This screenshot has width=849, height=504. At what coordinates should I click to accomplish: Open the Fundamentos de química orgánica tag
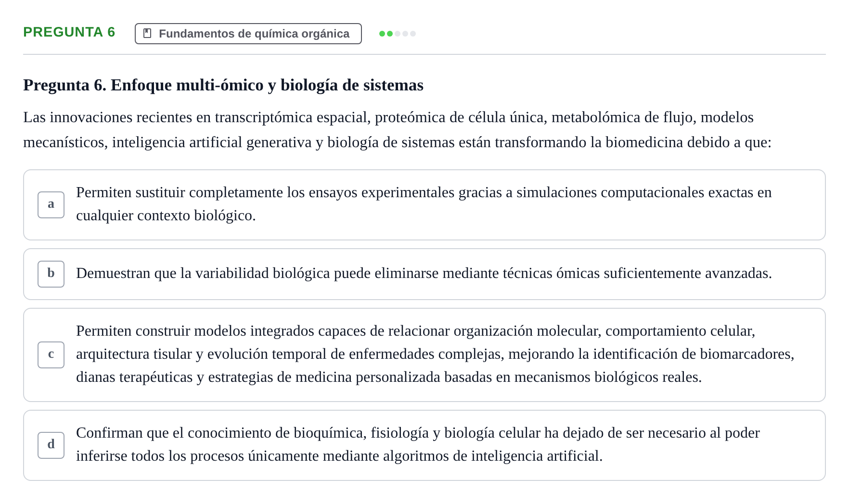coord(248,34)
